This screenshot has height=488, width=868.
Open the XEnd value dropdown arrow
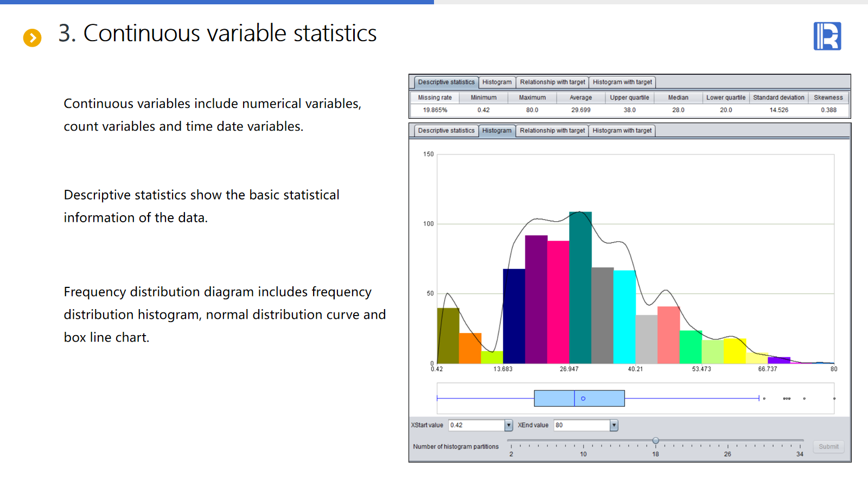(614, 425)
